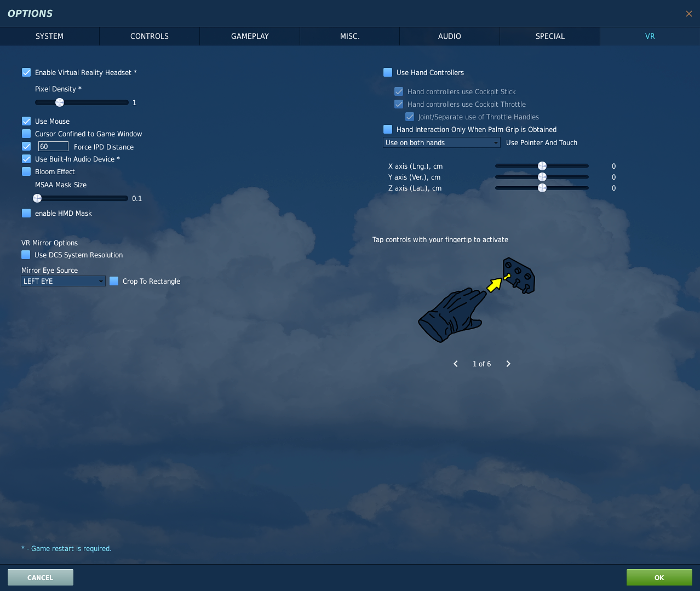The width and height of the screenshot is (700, 591).
Task: Click the '1 of 6' page indicator
Action: pos(482,364)
